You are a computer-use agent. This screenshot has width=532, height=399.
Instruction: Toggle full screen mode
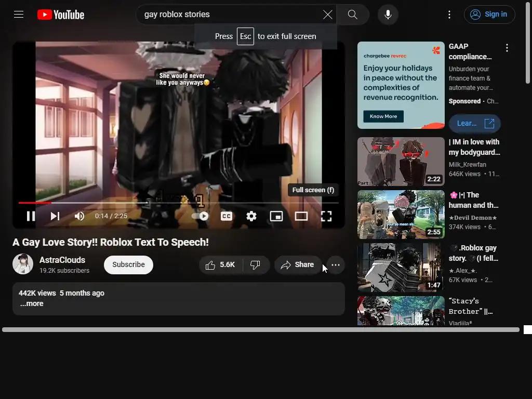click(326, 216)
